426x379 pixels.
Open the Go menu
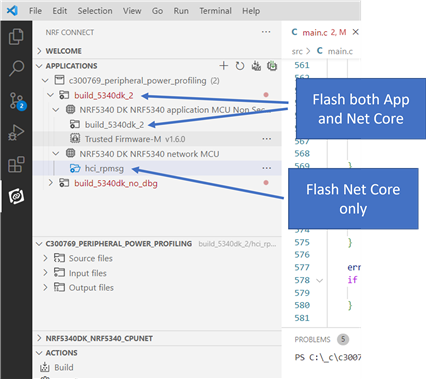(157, 11)
